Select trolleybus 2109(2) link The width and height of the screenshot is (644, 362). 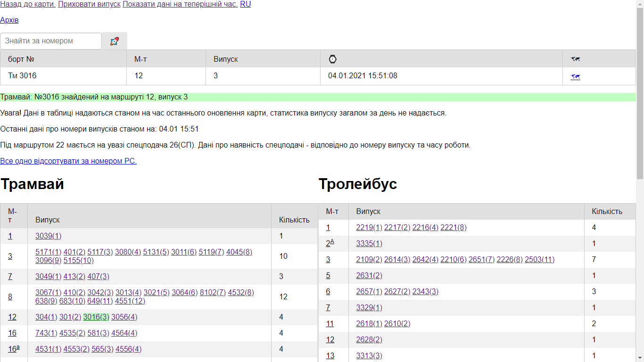point(369,260)
